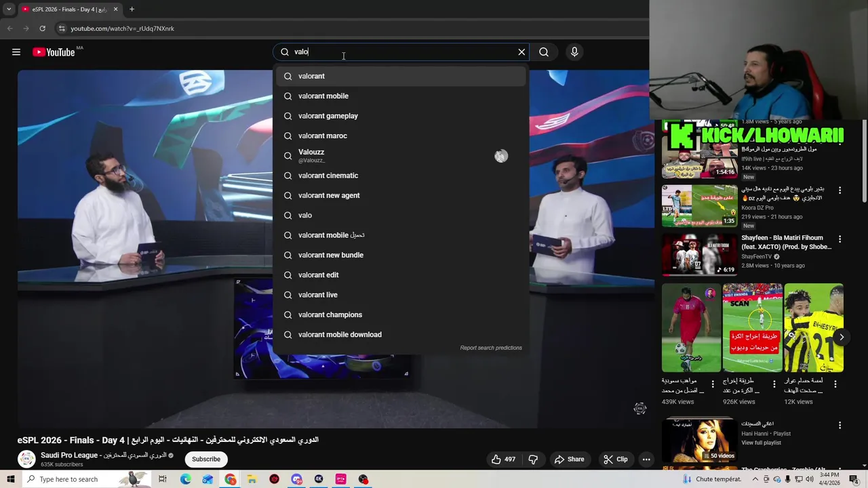Subscribe to Saudi Pro League channel

coord(206,460)
